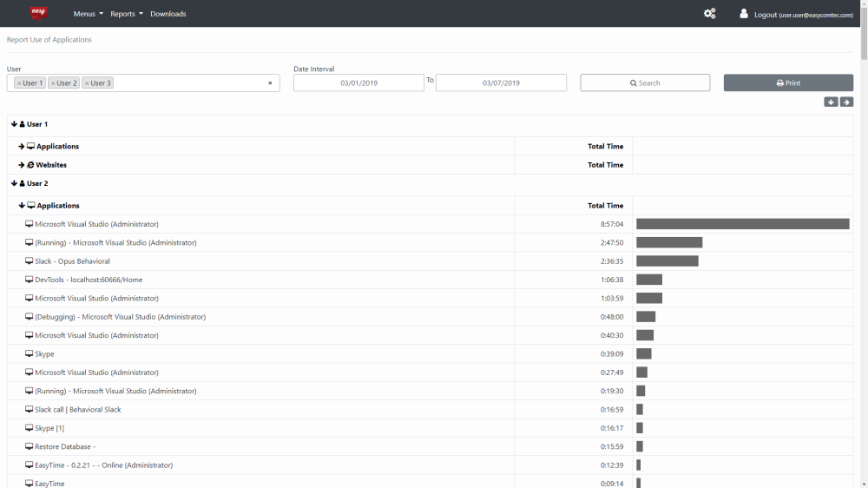The width and height of the screenshot is (868, 488).
Task: Select DevTools - localhost:60666/Home row text
Action: [x=89, y=280]
